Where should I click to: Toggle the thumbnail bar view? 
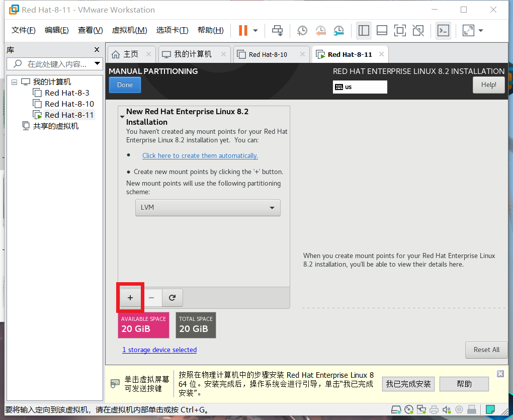[382, 30]
